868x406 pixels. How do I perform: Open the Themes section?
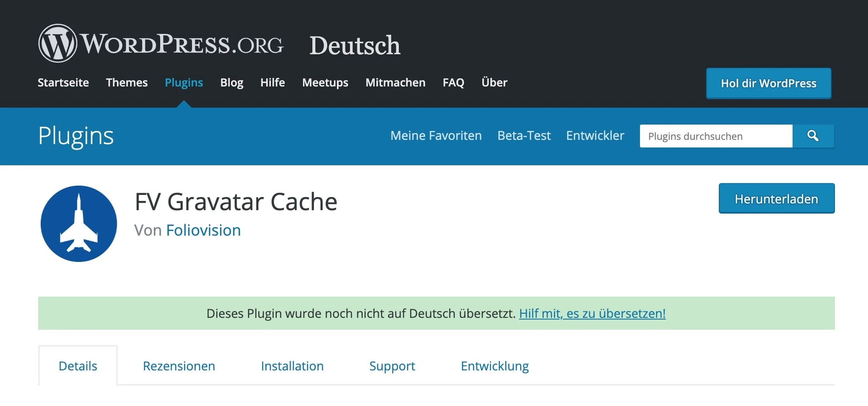click(x=127, y=83)
